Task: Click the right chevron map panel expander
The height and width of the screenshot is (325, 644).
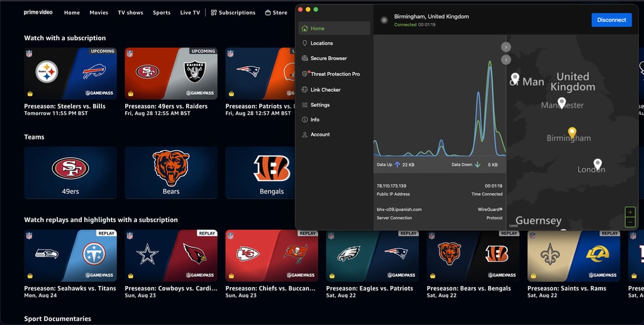Action: tap(506, 47)
